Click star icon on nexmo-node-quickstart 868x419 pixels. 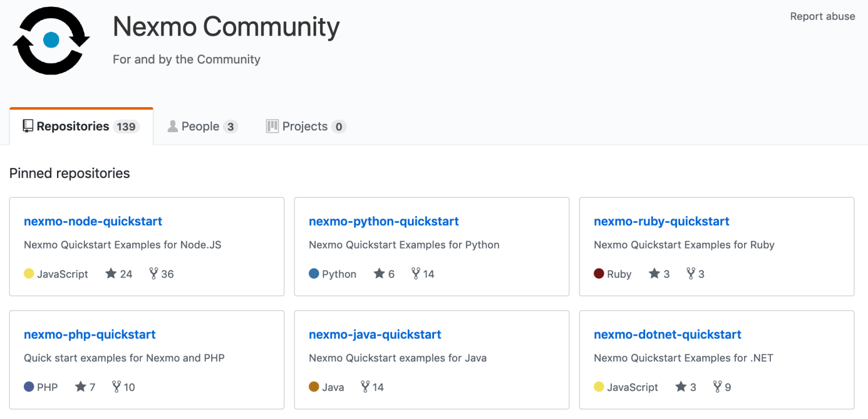pyautogui.click(x=111, y=274)
